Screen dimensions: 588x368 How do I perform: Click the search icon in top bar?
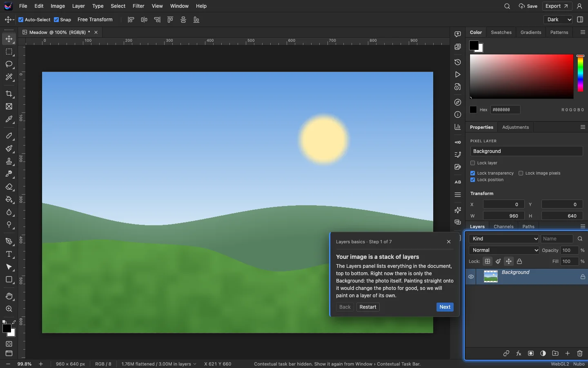pos(507,6)
